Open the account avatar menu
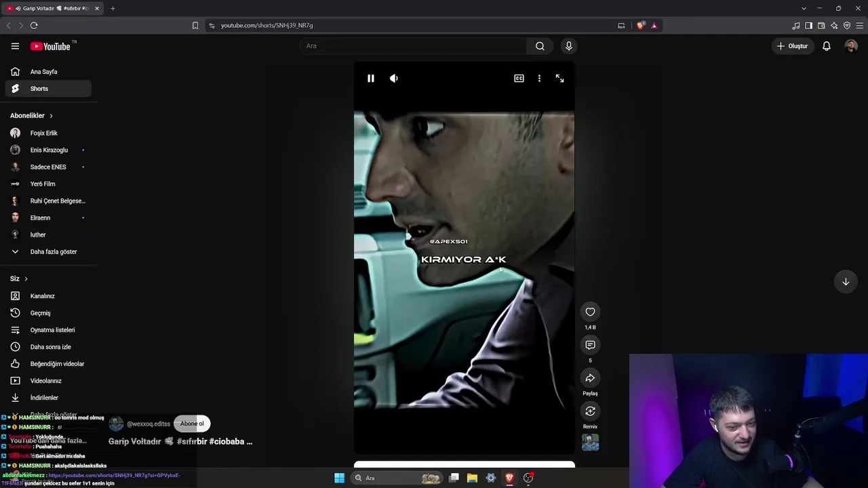This screenshot has height=488, width=868. pyautogui.click(x=851, y=46)
